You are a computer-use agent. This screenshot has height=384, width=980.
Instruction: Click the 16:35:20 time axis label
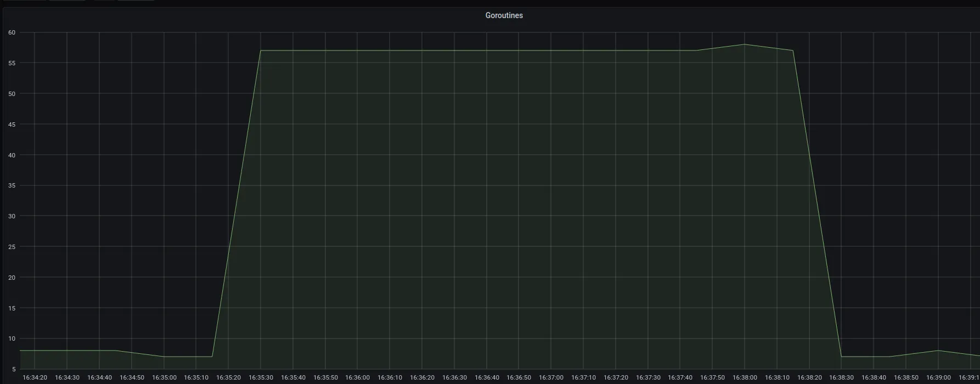228,377
